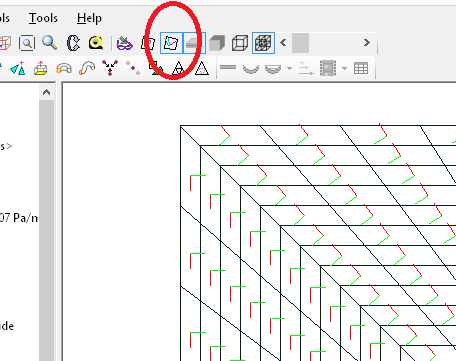Image resolution: width=456 pixels, height=361 pixels.
Task: Click the zoom window icon
Action: point(27,43)
